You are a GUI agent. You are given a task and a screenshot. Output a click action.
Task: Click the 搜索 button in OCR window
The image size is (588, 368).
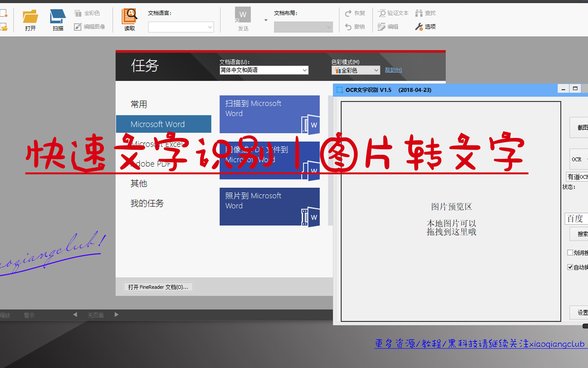click(x=579, y=234)
